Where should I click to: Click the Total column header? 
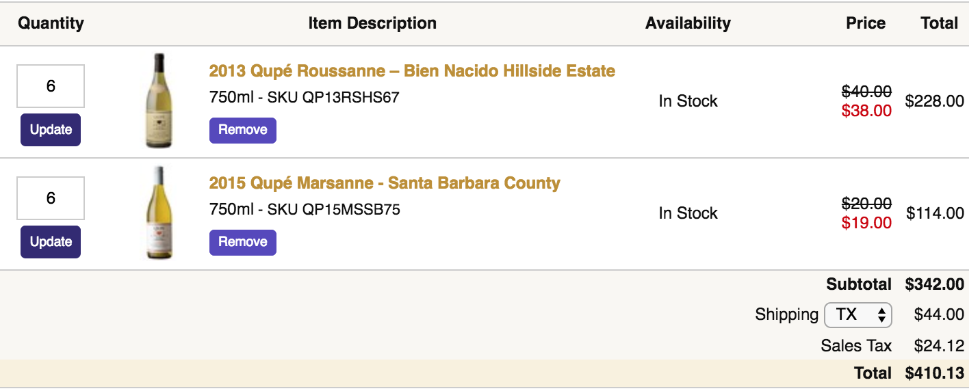pyautogui.click(x=939, y=23)
